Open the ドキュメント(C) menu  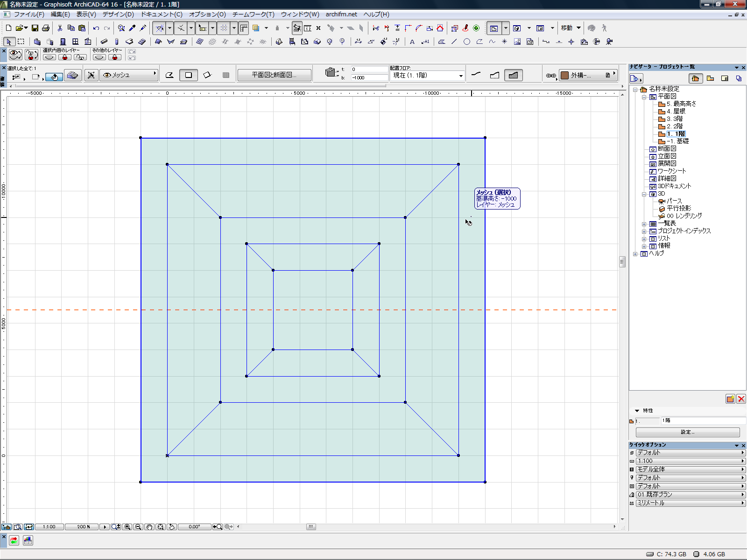click(x=162, y=14)
